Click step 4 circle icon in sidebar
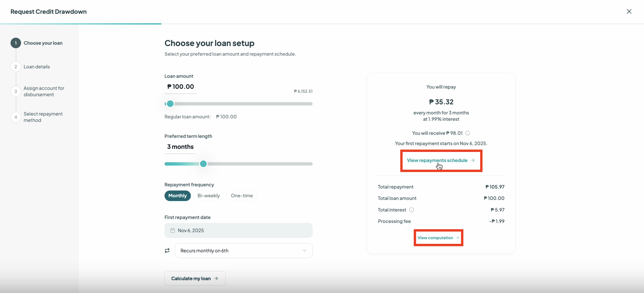The image size is (644, 293). click(x=16, y=117)
